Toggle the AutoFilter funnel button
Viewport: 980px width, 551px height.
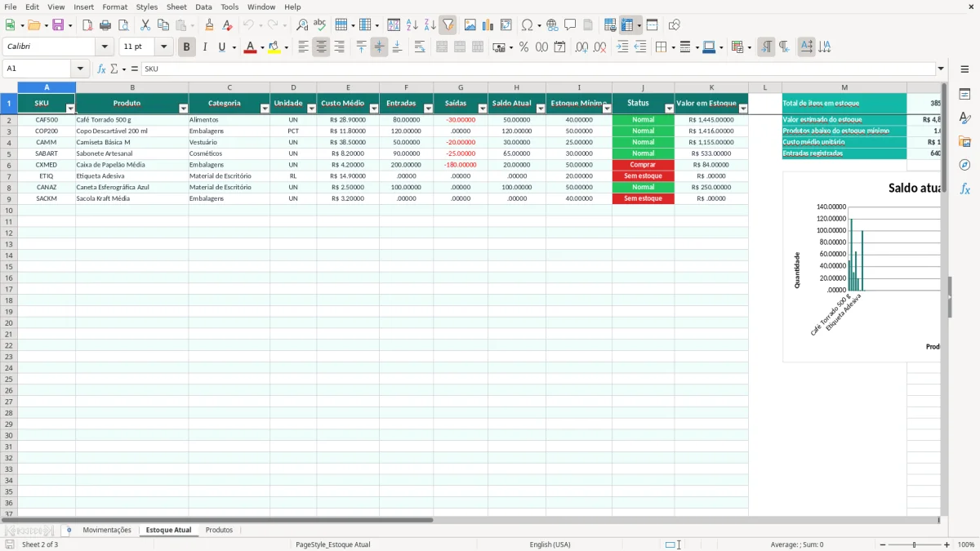click(x=448, y=25)
